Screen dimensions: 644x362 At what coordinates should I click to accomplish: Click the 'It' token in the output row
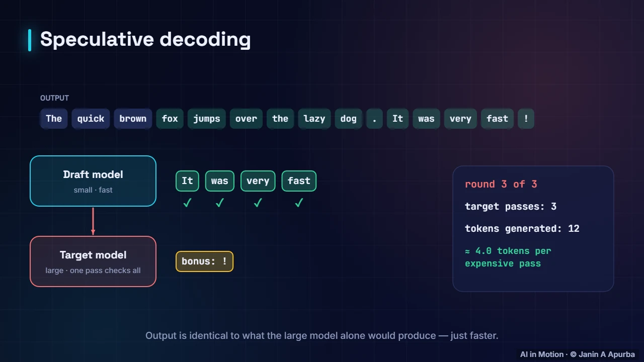[398, 119]
